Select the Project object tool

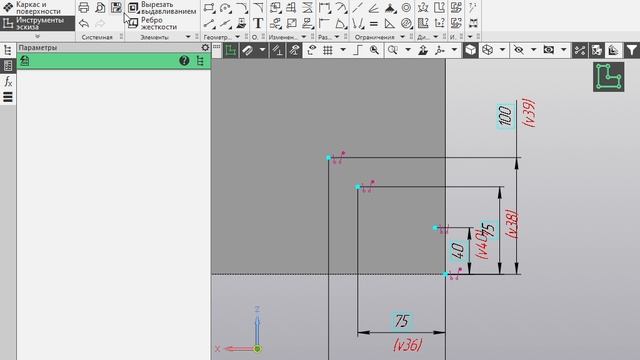pos(241,24)
